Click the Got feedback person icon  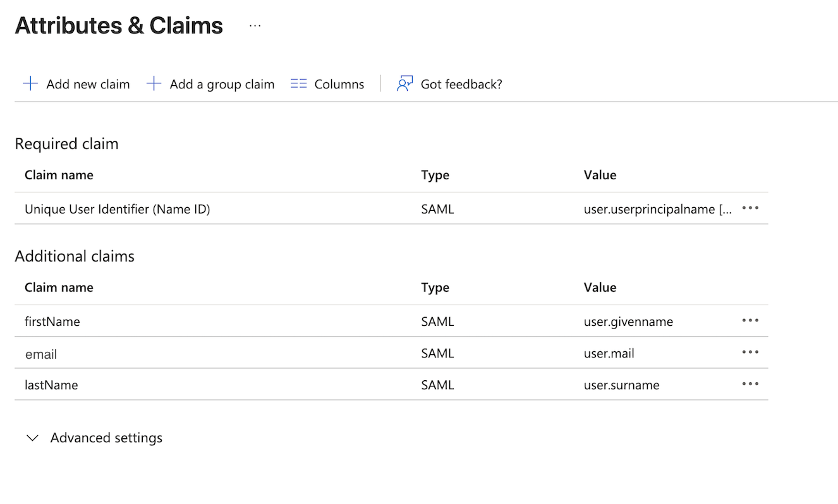click(x=404, y=83)
